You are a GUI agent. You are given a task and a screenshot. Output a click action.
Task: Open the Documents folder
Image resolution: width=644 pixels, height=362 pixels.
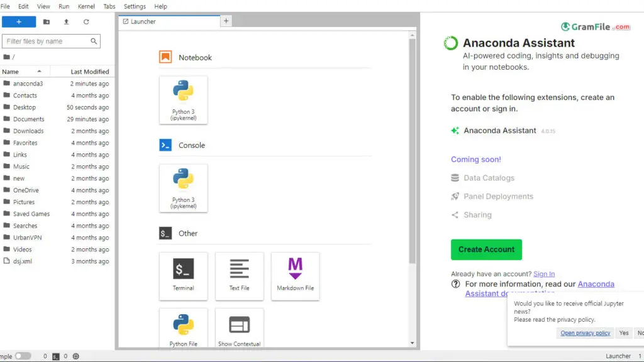tap(57, 119)
